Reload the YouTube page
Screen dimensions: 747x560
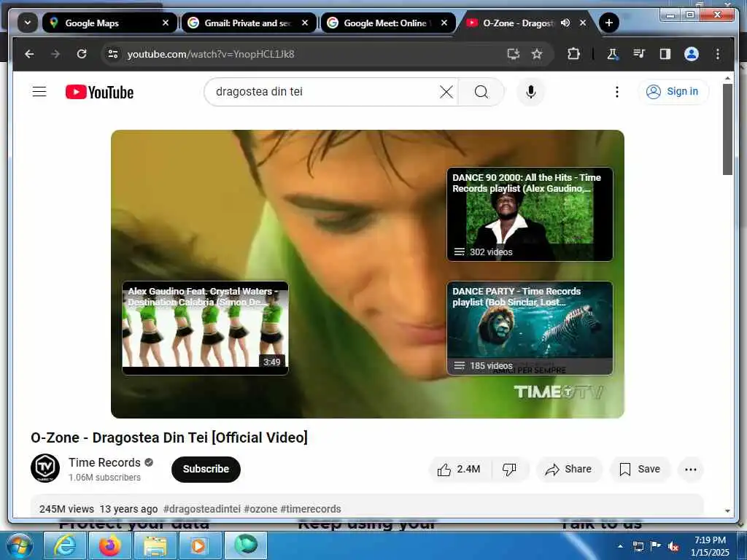[82, 54]
